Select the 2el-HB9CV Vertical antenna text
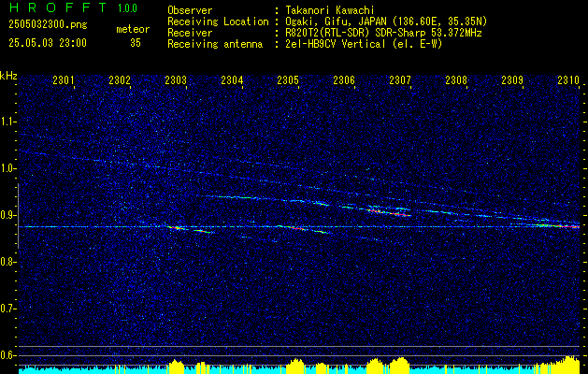Viewport: 588px width, 374px height. click(365, 44)
